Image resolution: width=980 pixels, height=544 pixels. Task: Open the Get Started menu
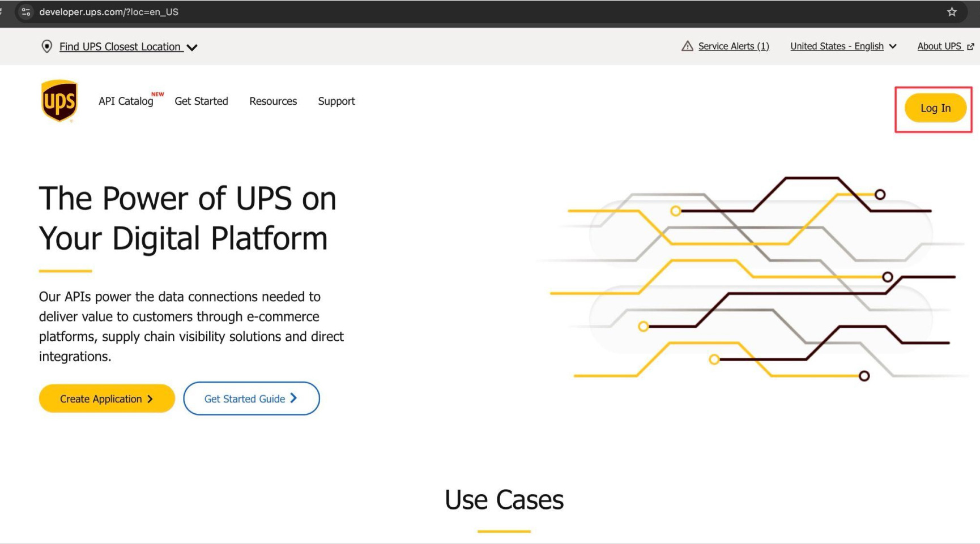201,101
